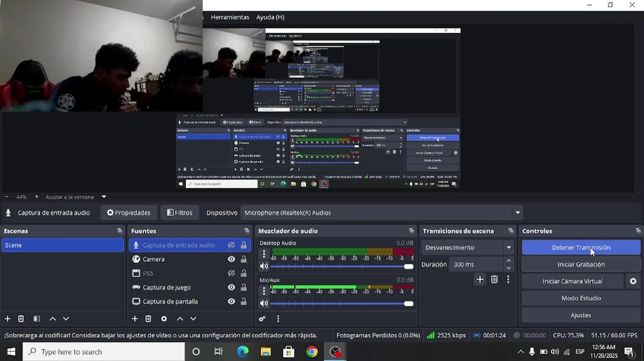Remove selected source with Fuentes trash icon
Image resolution: width=644 pixels, height=361 pixels.
(x=148, y=318)
